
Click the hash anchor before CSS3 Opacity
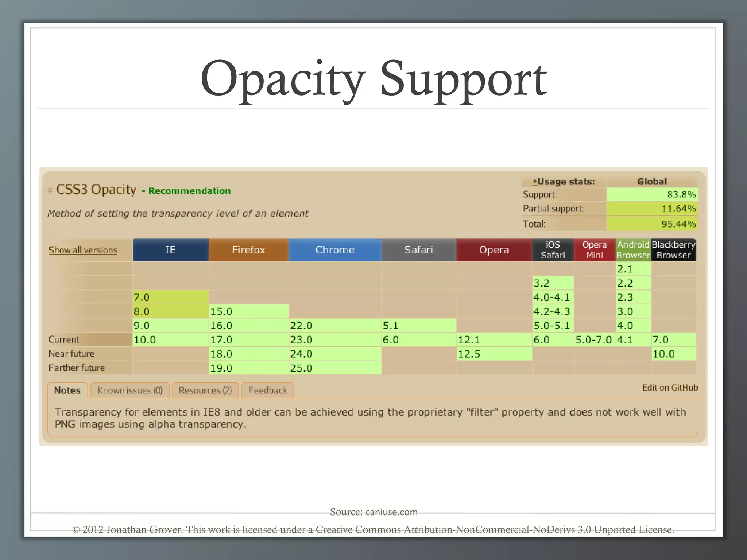pyautogui.click(x=50, y=190)
